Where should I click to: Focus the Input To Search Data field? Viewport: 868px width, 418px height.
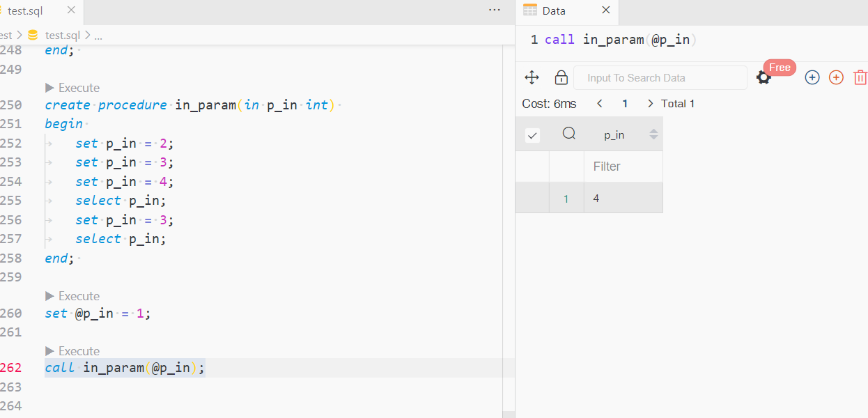(660, 77)
